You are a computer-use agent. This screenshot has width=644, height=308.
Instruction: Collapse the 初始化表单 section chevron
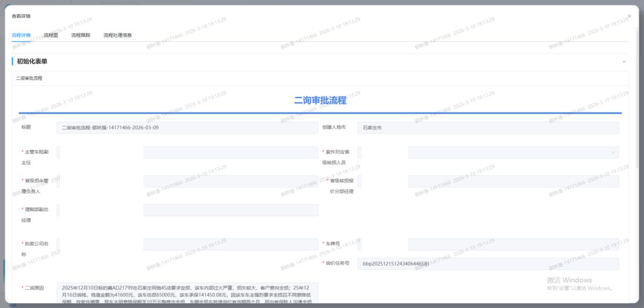pyautogui.click(x=624, y=62)
